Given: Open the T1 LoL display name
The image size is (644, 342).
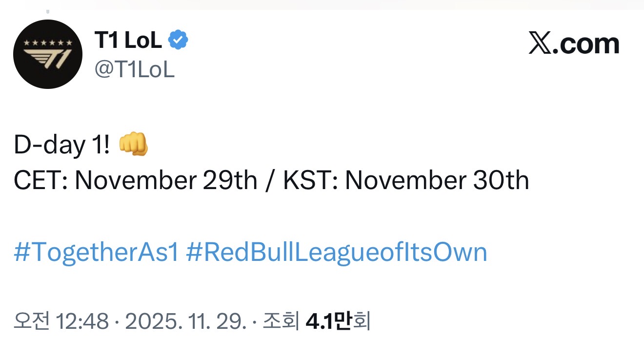Looking at the screenshot, I should tap(128, 41).
